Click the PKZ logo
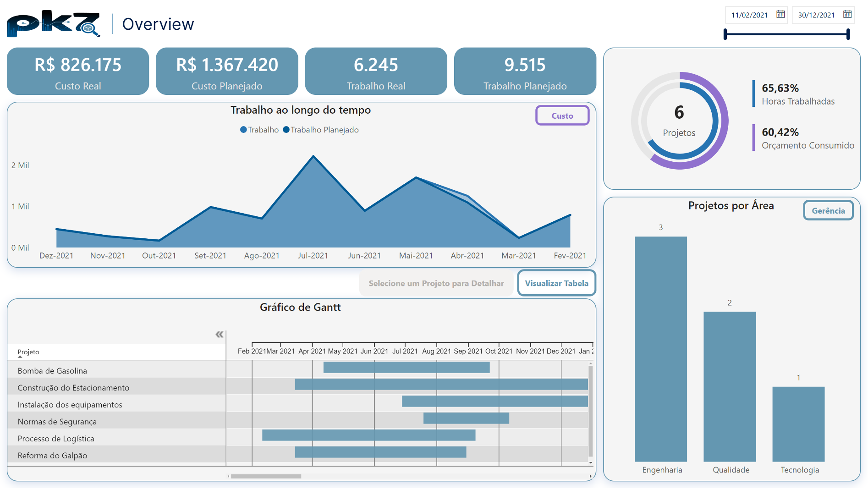 [53, 23]
